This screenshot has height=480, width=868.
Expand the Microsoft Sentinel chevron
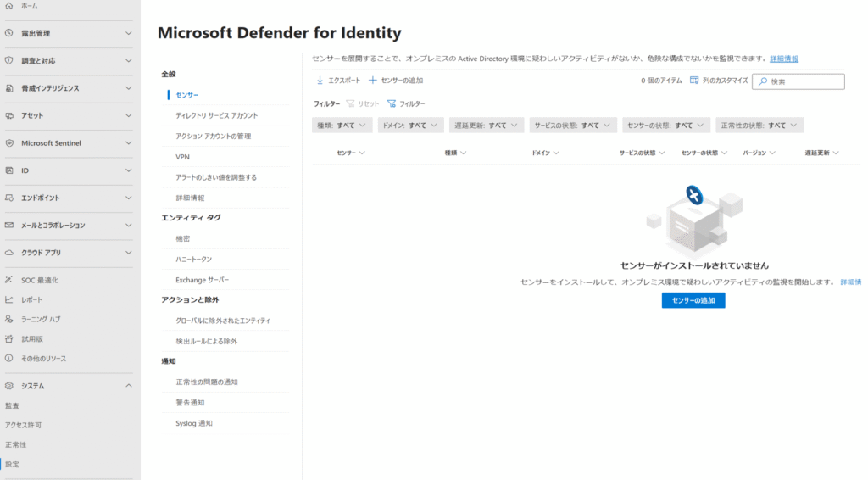click(x=129, y=142)
